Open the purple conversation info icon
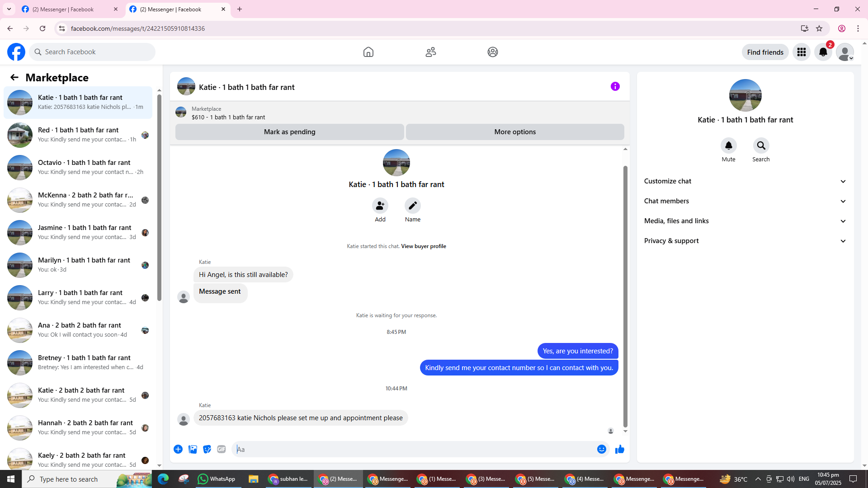Image resolution: width=868 pixels, height=488 pixels. pyautogui.click(x=615, y=86)
